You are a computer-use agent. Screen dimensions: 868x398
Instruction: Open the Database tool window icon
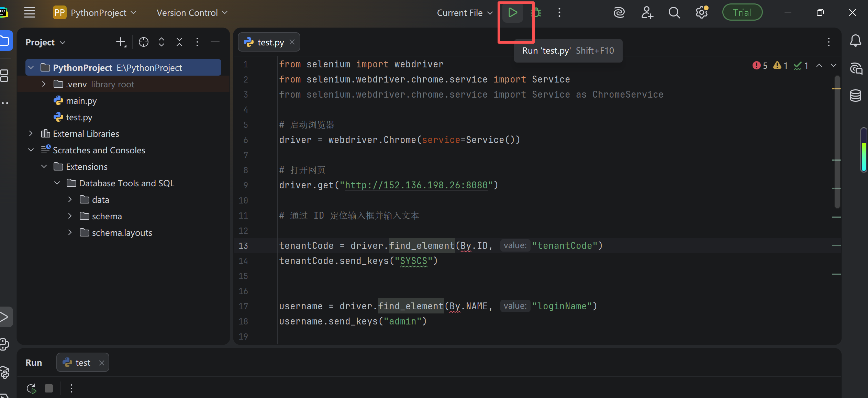[856, 95]
